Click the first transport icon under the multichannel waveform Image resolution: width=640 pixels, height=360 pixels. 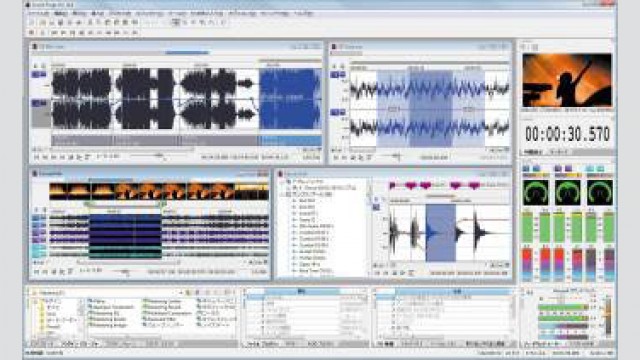[x=36, y=271]
